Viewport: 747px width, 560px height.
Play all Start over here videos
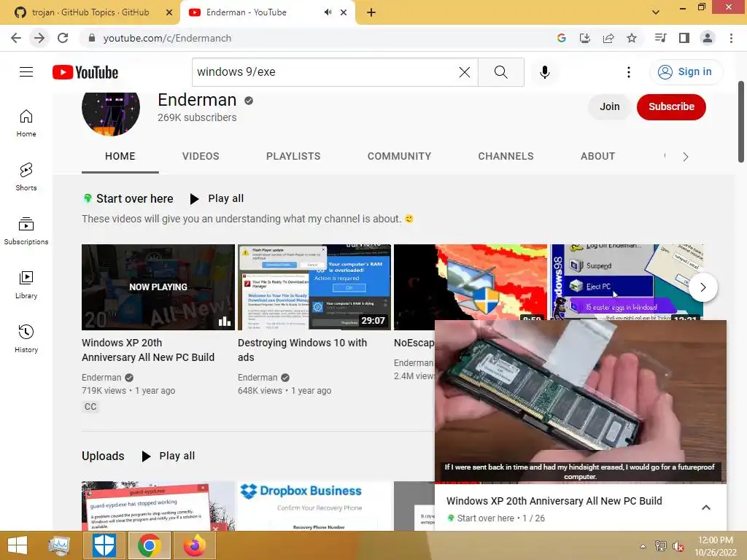[x=217, y=198]
